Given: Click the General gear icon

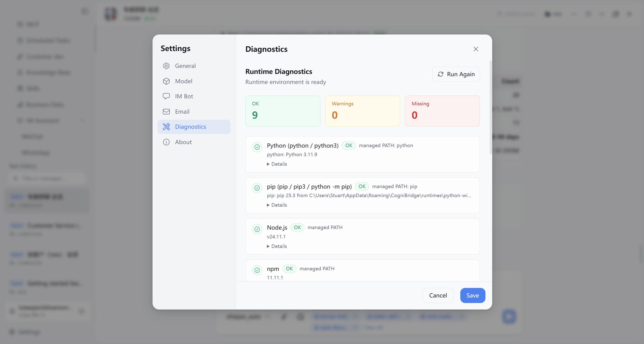Looking at the screenshot, I should (166, 66).
